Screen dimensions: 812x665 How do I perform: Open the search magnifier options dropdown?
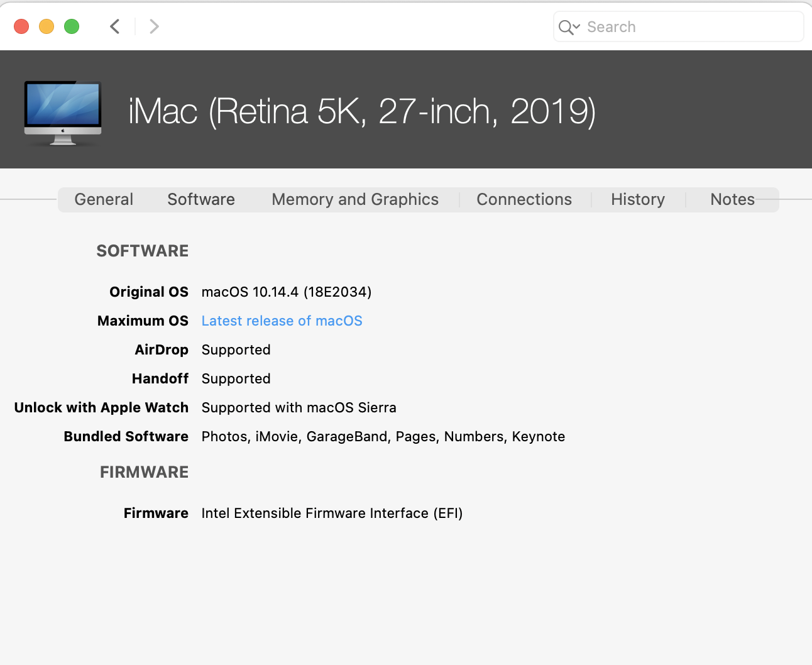coord(569,27)
